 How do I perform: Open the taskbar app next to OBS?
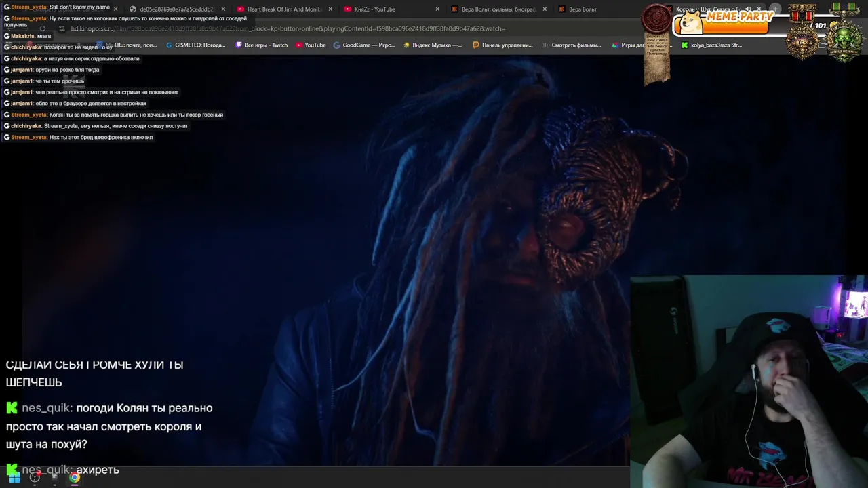pyautogui.click(x=54, y=478)
